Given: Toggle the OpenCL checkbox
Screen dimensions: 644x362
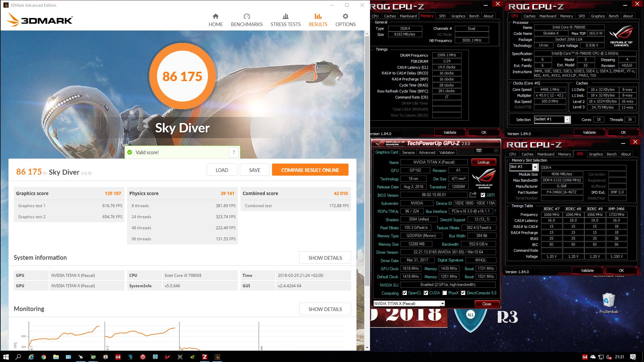Looking at the screenshot, I should [x=405, y=293].
